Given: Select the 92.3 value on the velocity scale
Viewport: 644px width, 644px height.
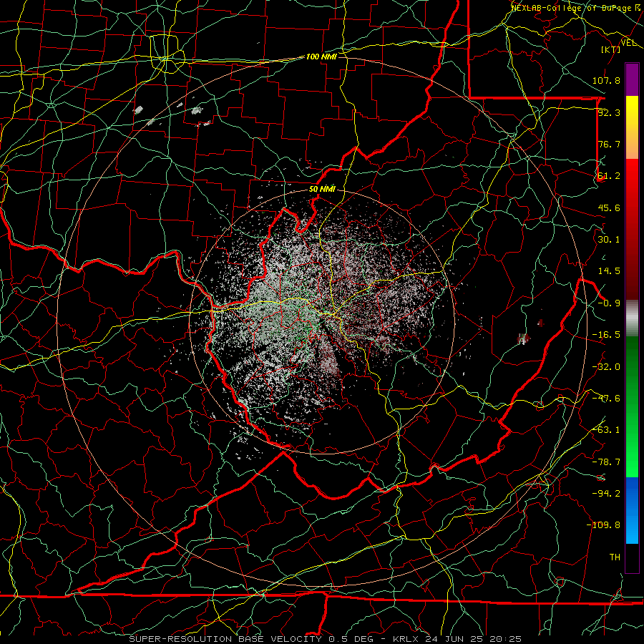Looking at the screenshot, I should [x=609, y=112].
